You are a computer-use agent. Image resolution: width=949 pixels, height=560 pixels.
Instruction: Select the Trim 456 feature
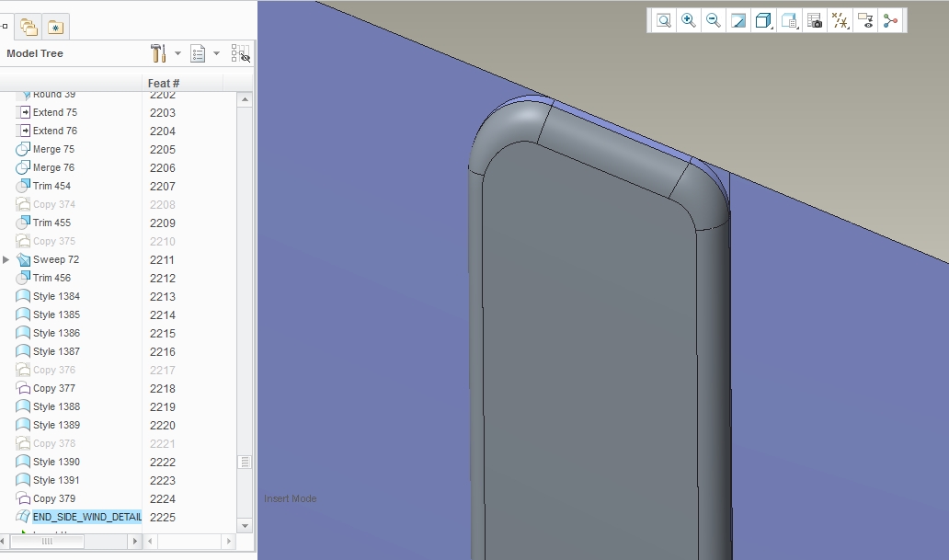[x=52, y=278]
